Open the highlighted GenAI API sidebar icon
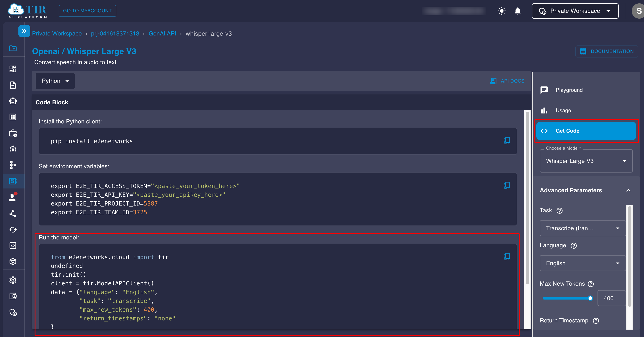Image resolution: width=644 pixels, height=337 pixels. click(13, 181)
